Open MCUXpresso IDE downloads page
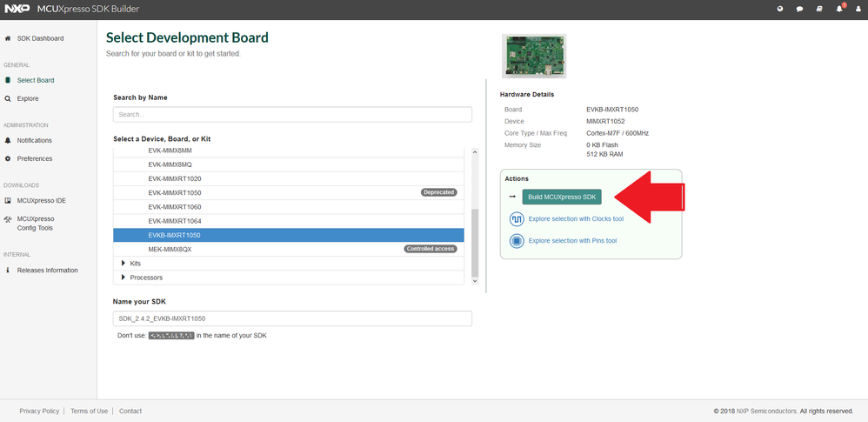The image size is (868, 422). [42, 200]
